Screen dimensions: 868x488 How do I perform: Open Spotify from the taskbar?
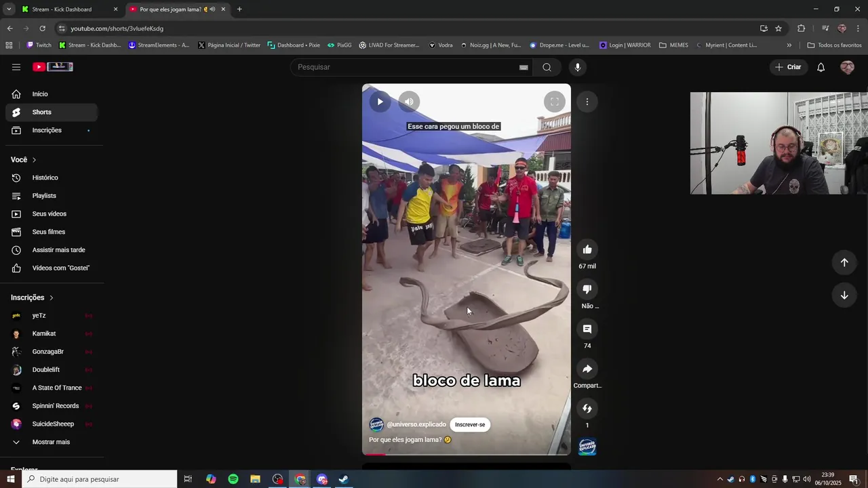(x=233, y=479)
